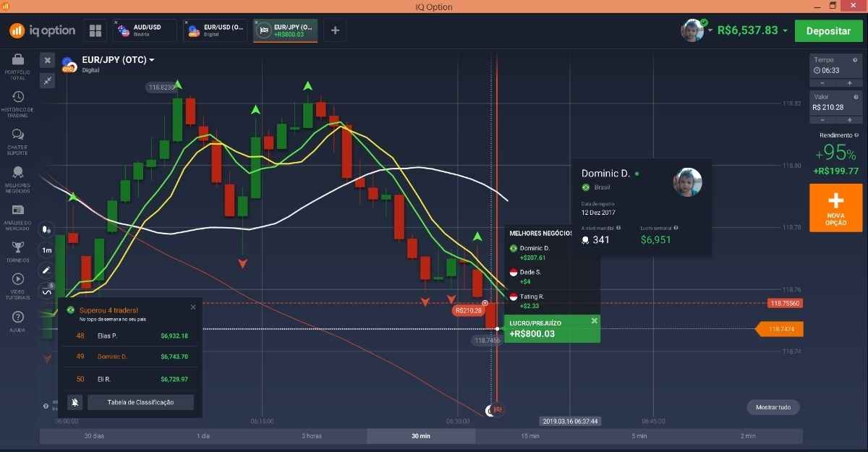Screen dimensions: 868x452
Task: Open the Melhores Negócios sidebar panel
Action: pos(17,180)
